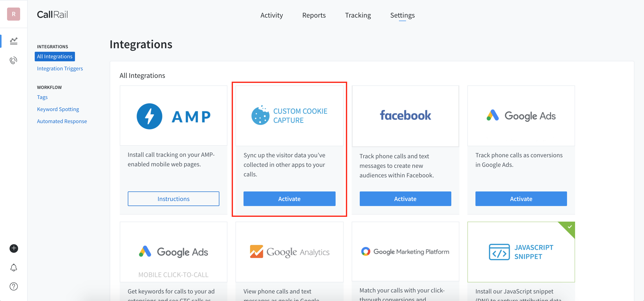The width and height of the screenshot is (644, 301).
Task: Click the JavaScript Snippet code icon
Action: pyautogui.click(x=499, y=252)
